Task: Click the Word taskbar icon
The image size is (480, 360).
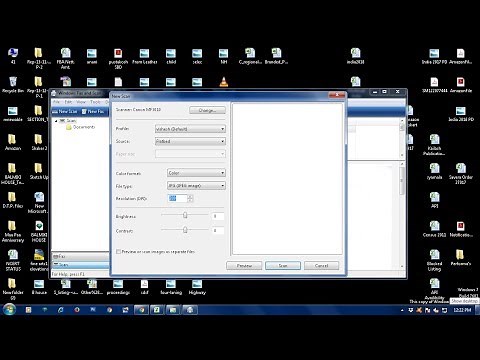Action: (93, 310)
